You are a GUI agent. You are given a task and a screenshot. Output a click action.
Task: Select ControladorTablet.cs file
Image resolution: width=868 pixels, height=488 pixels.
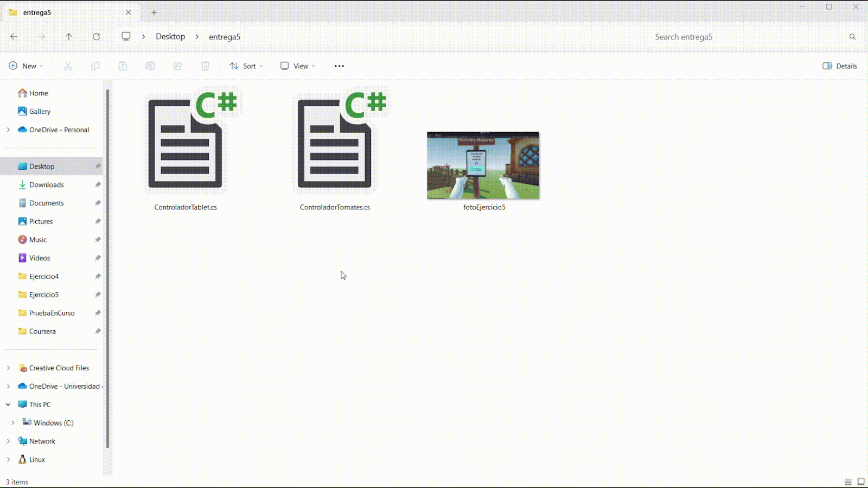[186, 150]
